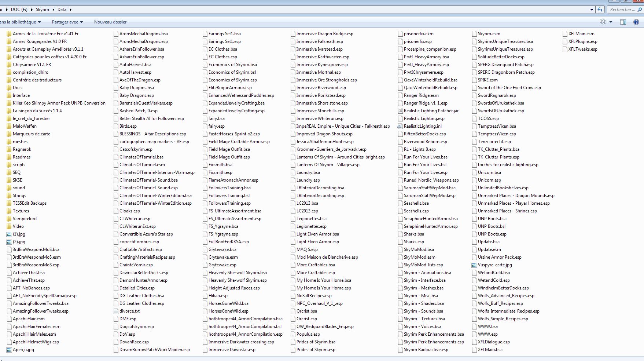Select the meshes folder icon
The height and width of the screenshot is (361, 644).
(x=9, y=142)
